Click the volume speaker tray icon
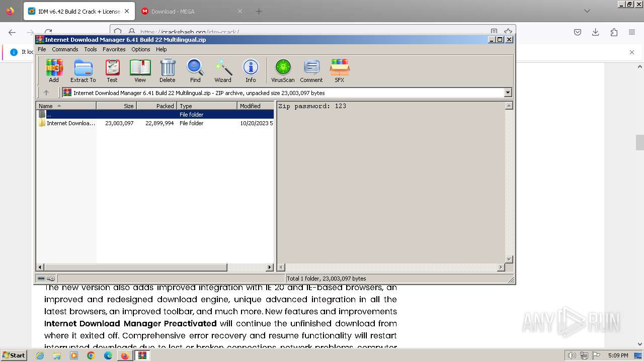The width and height of the screenshot is (644, 362). [x=572, y=355]
